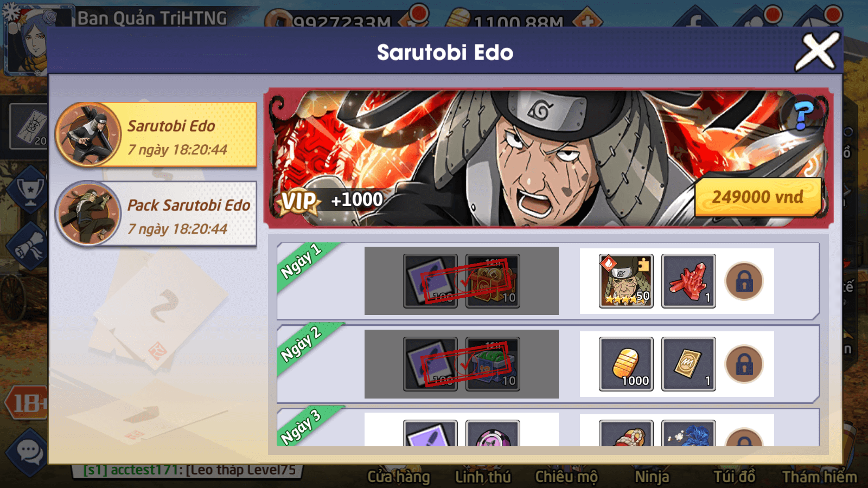This screenshot has width=868, height=488.
Task: Open the Túi đồ inventory
Action: (x=734, y=477)
